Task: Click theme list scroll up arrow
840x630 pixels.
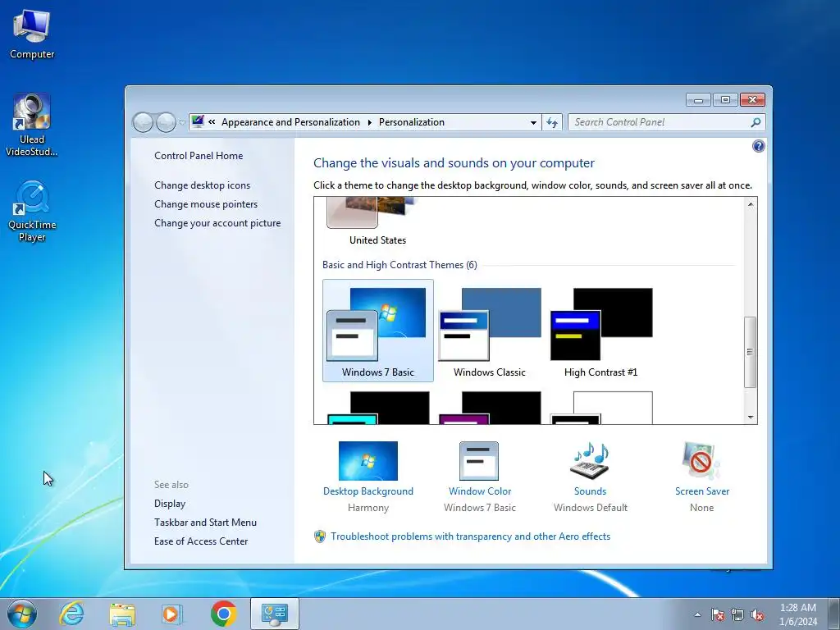Action: point(751,204)
